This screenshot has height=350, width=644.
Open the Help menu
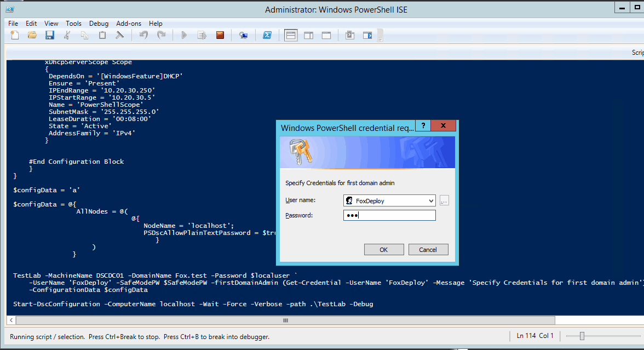tap(156, 24)
